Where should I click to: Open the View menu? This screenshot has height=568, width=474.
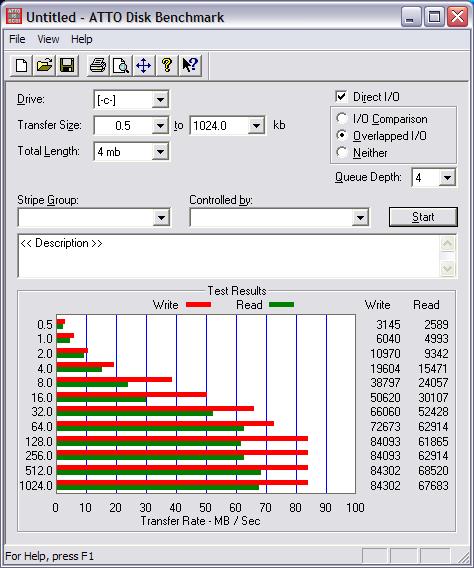(48, 39)
